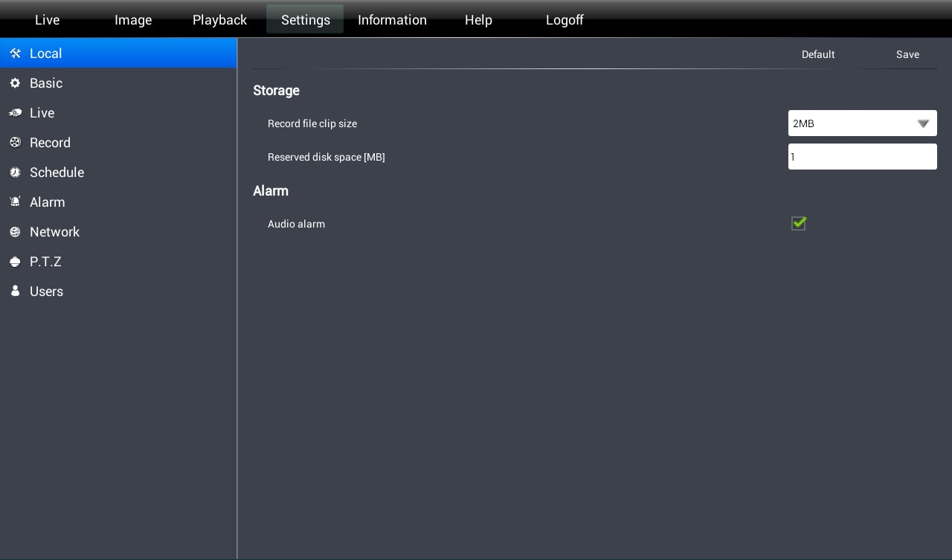This screenshot has width=952, height=560.
Task: Click the Alarm siren icon
Action: [x=15, y=202]
